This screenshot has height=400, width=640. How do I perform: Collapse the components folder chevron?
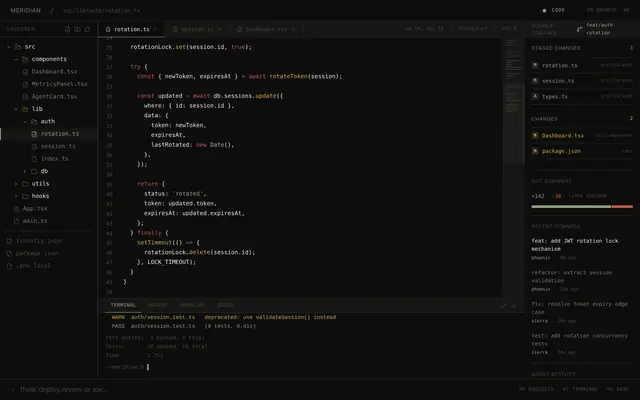(x=16, y=59)
